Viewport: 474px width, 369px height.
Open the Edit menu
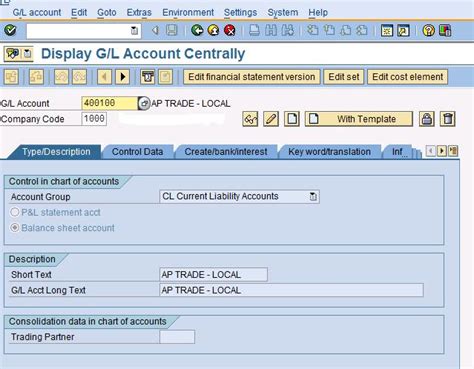(x=79, y=13)
